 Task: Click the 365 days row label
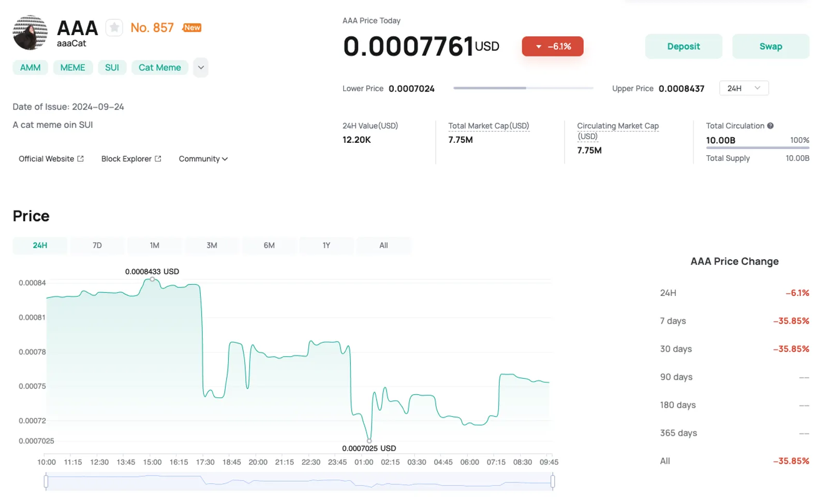click(x=678, y=433)
